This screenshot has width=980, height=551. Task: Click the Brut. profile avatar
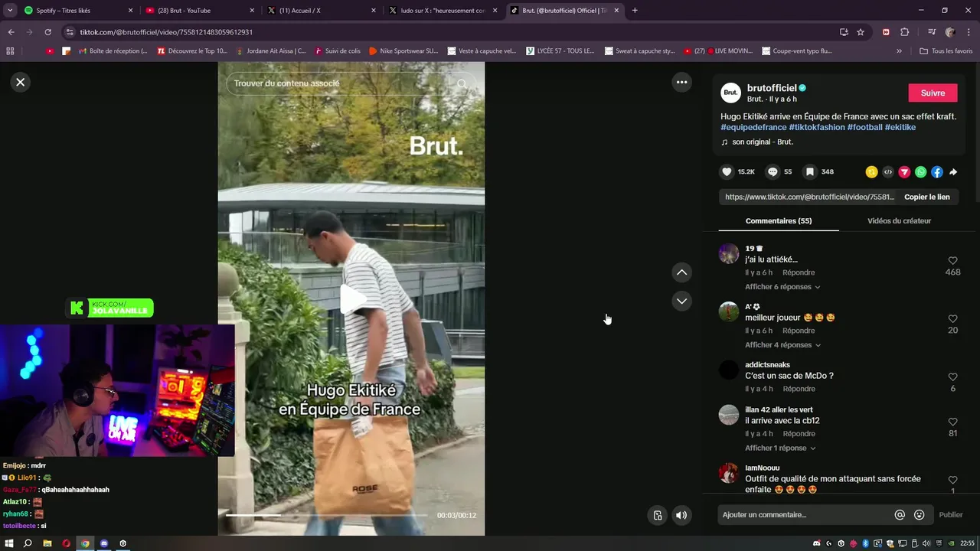click(730, 93)
